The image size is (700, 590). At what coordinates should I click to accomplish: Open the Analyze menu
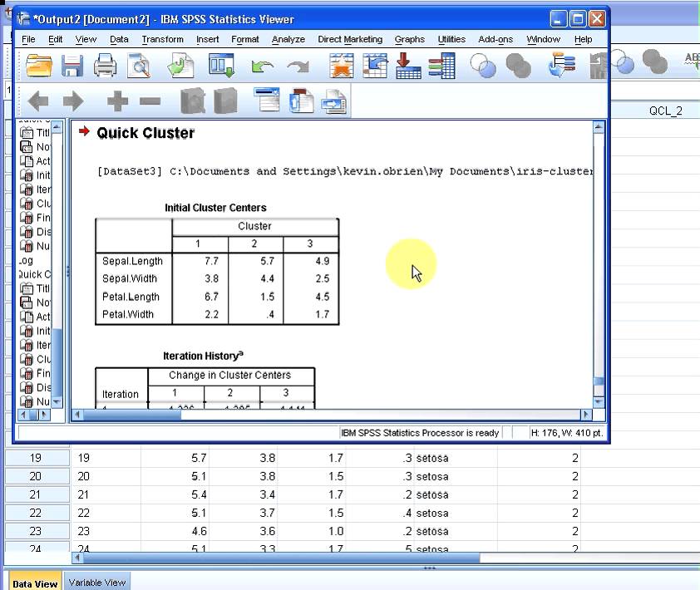(x=288, y=39)
